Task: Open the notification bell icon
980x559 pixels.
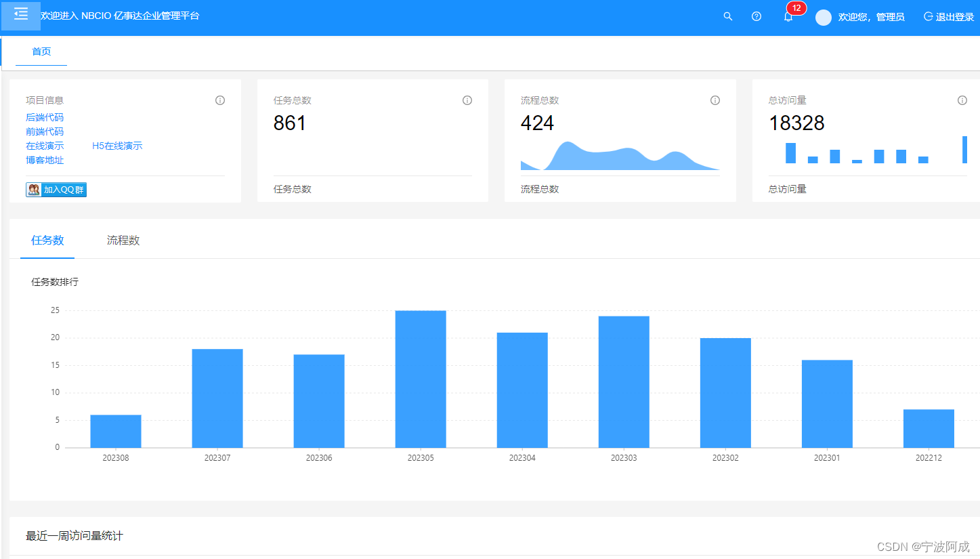Action: tap(788, 17)
